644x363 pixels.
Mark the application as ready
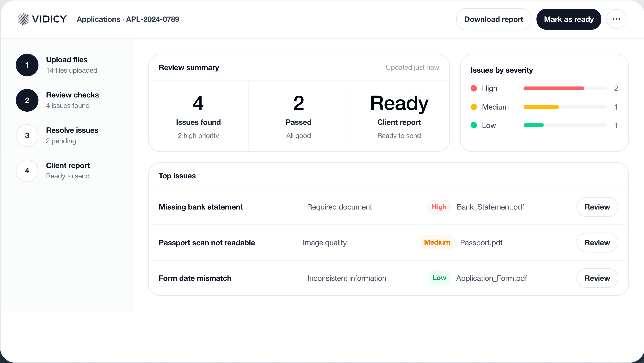[x=569, y=19]
